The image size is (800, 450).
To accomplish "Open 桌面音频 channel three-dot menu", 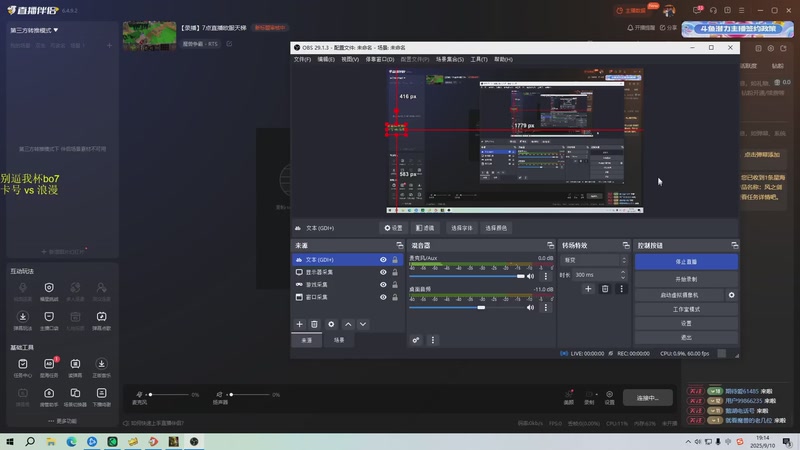I will coord(545,307).
